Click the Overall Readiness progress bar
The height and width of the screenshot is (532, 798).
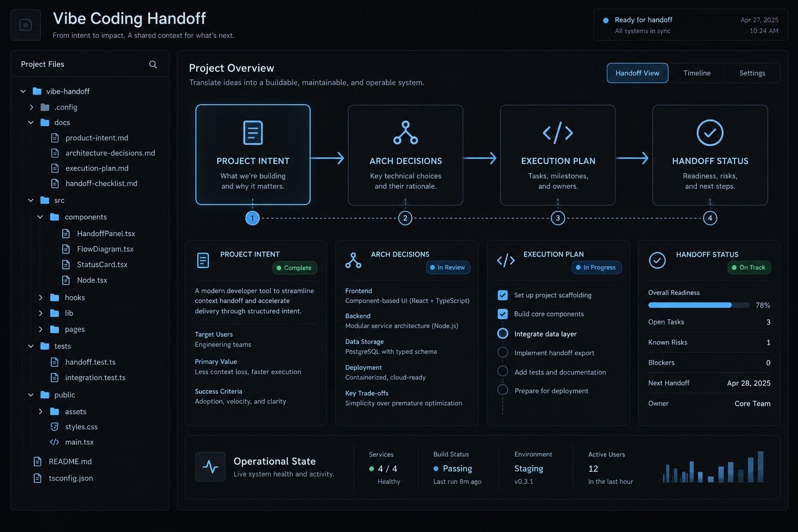[x=699, y=305]
